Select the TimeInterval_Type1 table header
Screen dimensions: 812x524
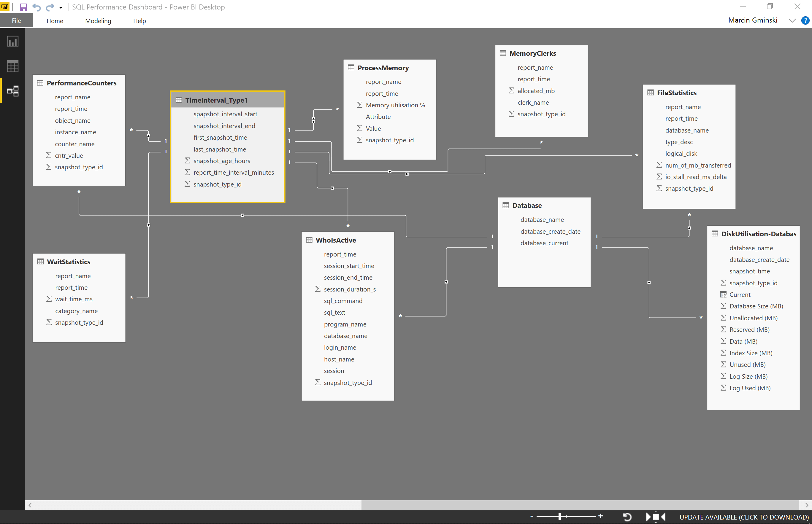click(x=227, y=100)
